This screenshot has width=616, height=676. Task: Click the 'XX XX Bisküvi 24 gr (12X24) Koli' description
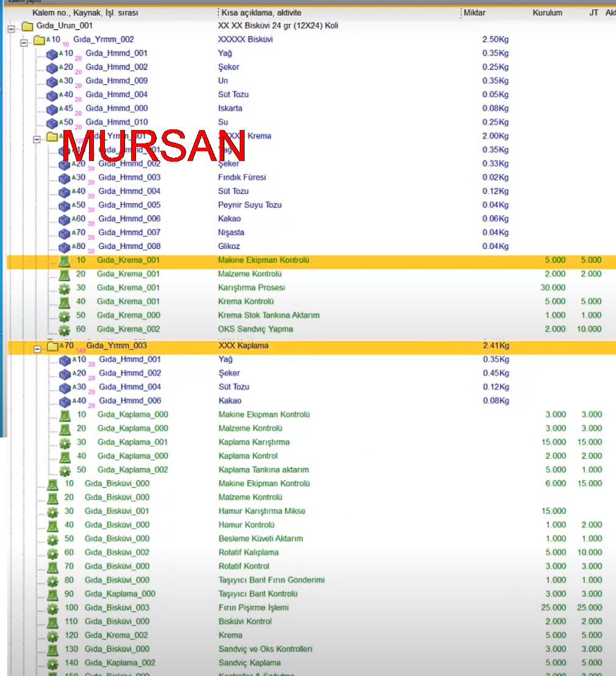click(x=278, y=26)
